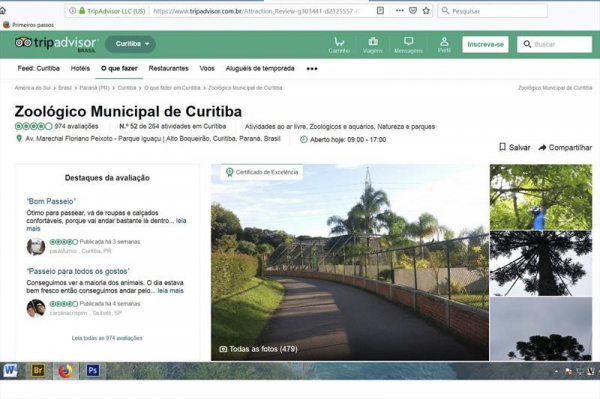Open the araucaria tree from below thumbnail
Viewport: 600px width, 399px height.
click(x=541, y=263)
